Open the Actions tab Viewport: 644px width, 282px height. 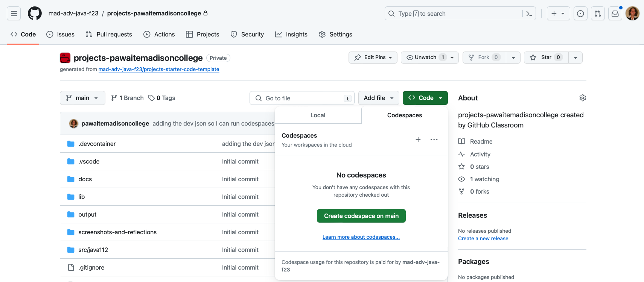click(159, 34)
